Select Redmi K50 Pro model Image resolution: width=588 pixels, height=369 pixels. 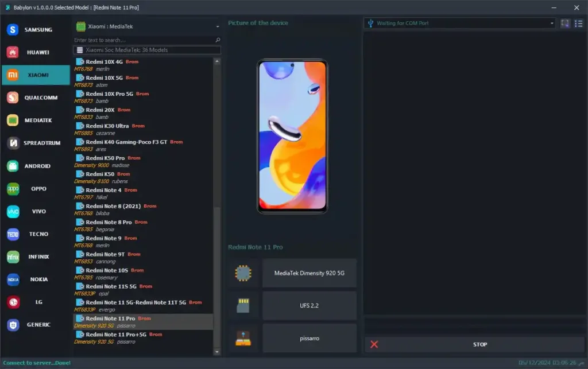[143, 161]
